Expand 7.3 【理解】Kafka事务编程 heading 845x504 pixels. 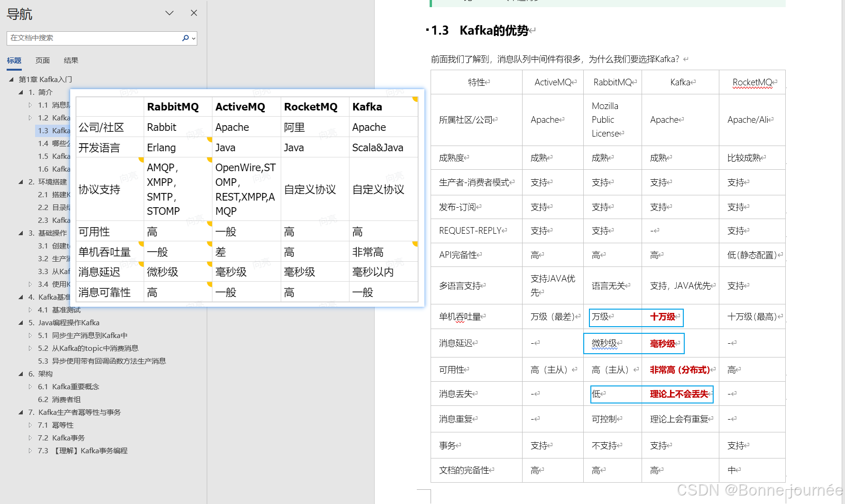point(30,450)
